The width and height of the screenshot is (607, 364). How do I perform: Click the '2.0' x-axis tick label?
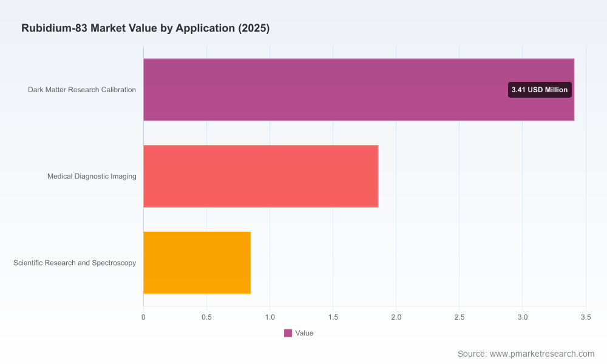click(396, 317)
